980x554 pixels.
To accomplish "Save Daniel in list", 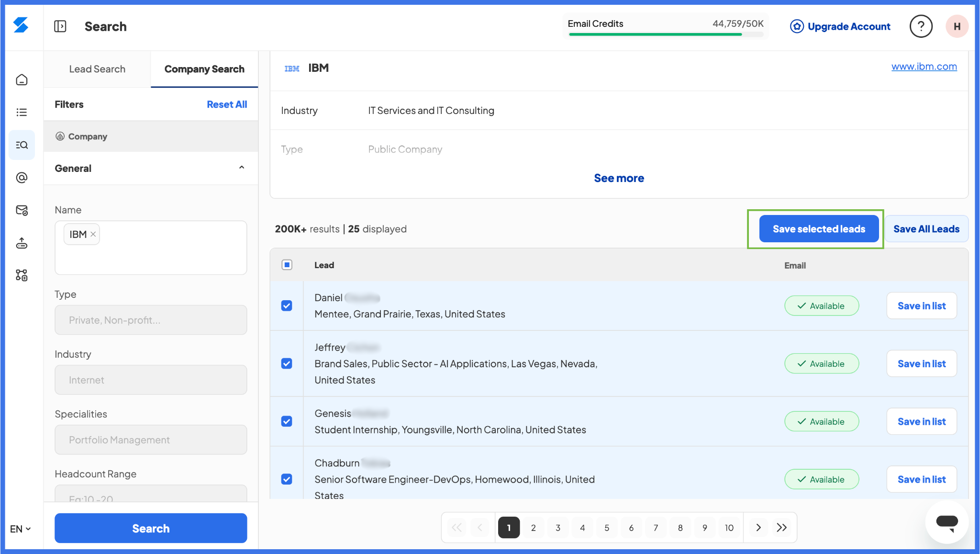I will click(922, 305).
